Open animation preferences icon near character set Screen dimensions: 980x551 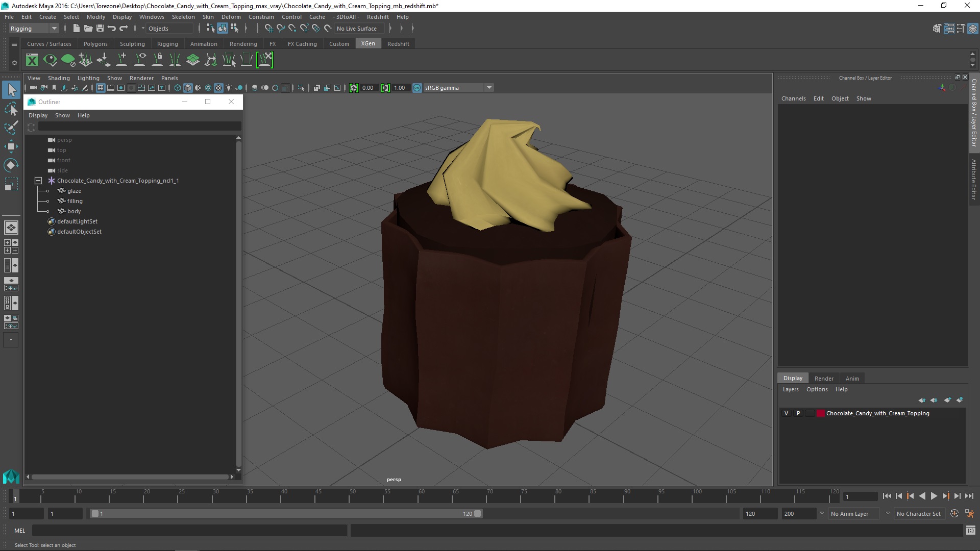pos(969,514)
